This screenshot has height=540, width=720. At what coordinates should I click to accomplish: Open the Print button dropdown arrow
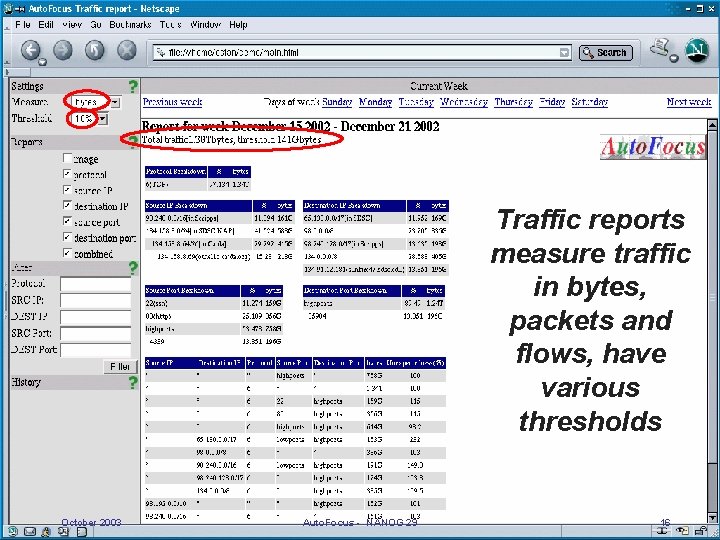[x=673, y=58]
